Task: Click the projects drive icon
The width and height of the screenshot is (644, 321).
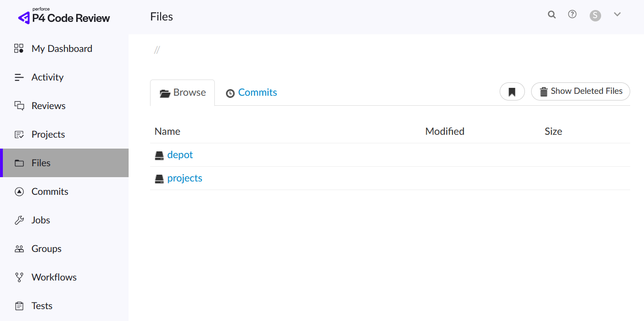Action: (159, 179)
